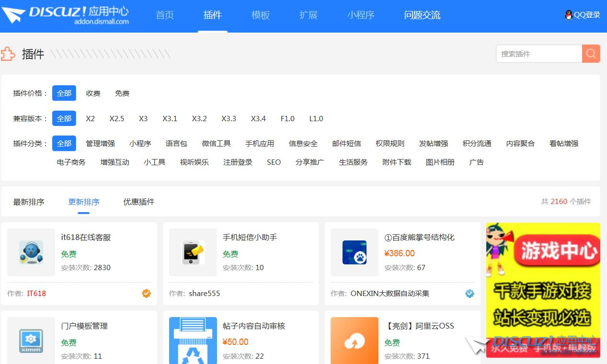Screen dimensions: 607x364
Task: Open the 模板 navigation tab
Action: pyautogui.click(x=261, y=15)
